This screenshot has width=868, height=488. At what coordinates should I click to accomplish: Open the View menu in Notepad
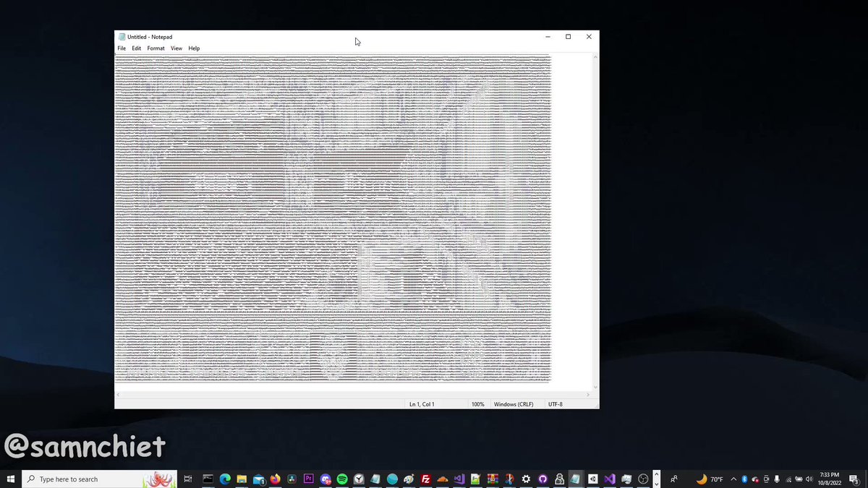pos(176,48)
